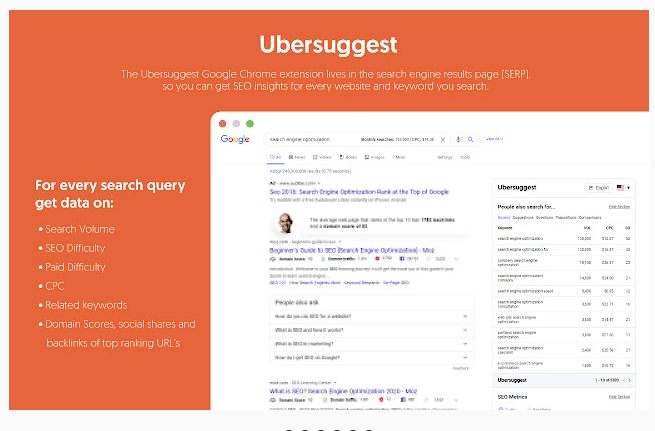Switch to the Books tab
The image size is (655, 431).
pyautogui.click(x=348, y=157)
